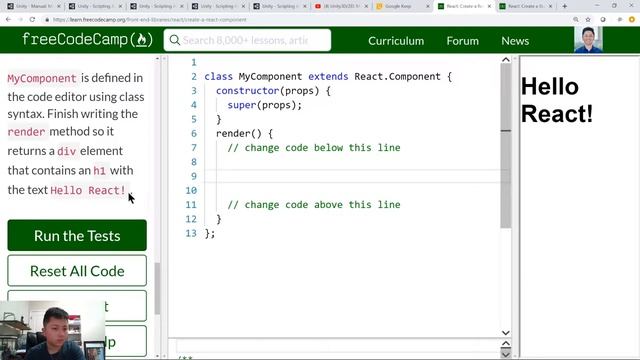Click browser back arrow
This screenshot has width=640, height=360.
9,20
